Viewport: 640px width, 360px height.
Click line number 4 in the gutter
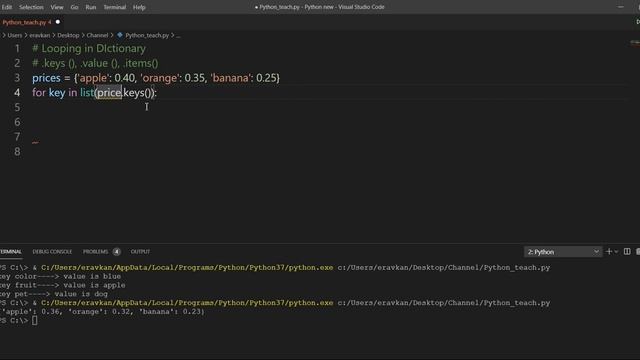tap(17, 93)
